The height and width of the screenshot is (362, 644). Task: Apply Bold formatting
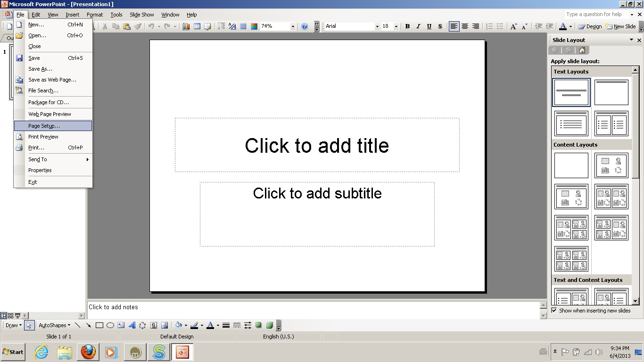click(407, 26)
